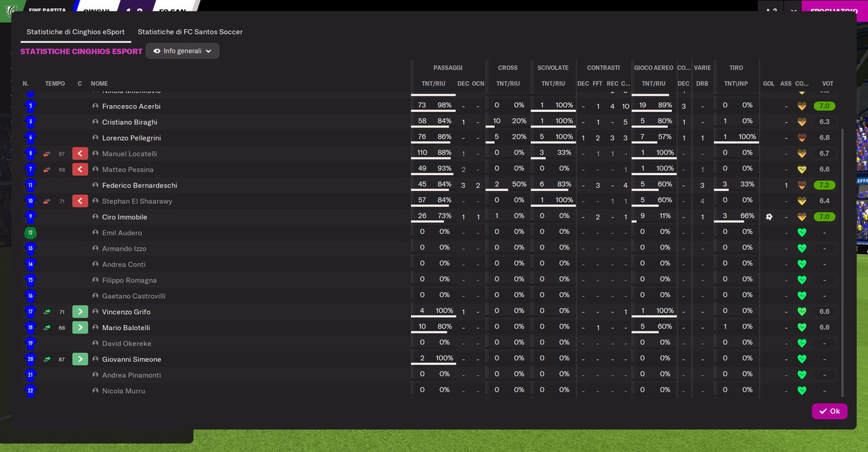This screenshot has width=868, height=452.
Task: Sort table by the NOME column header
Action: coord(100,84)
